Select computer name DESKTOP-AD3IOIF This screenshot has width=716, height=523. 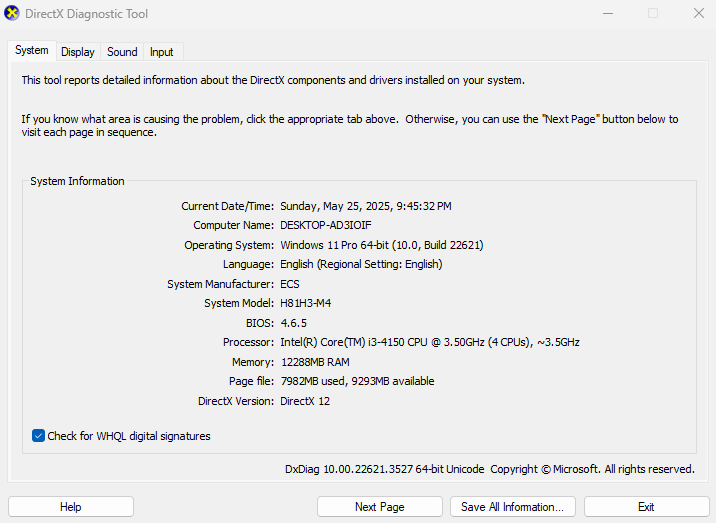326,225
